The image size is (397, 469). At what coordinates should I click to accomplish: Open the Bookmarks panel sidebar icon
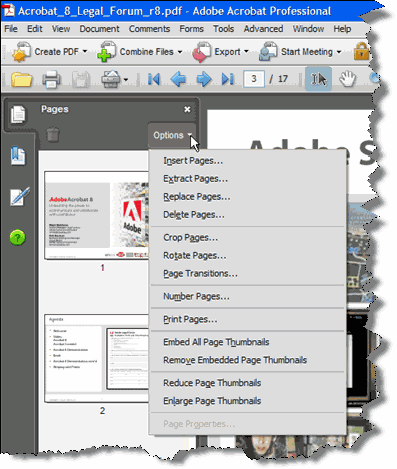pos(18,156)
